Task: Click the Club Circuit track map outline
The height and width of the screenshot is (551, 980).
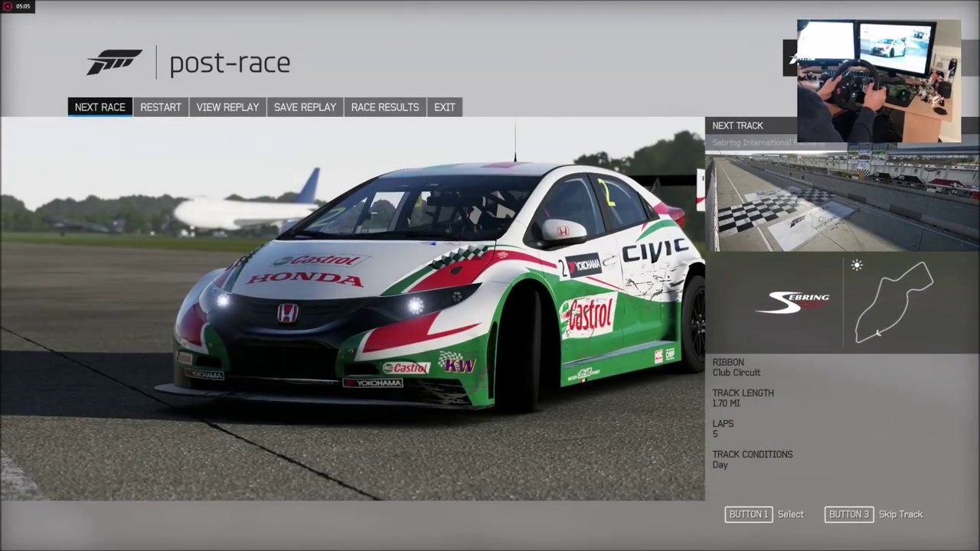Action: [894, 302]
